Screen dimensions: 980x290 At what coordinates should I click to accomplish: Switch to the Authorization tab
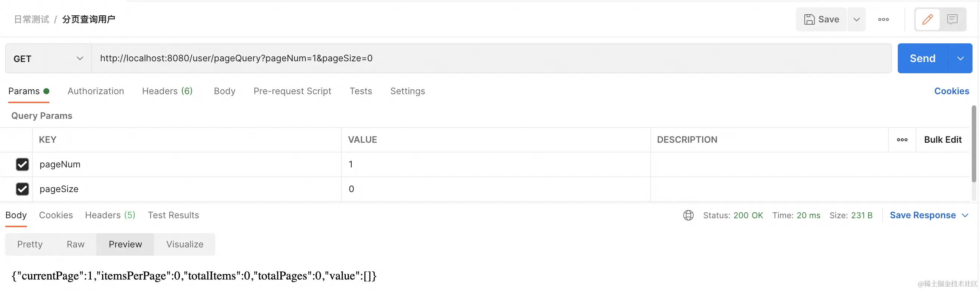point(96,91)
